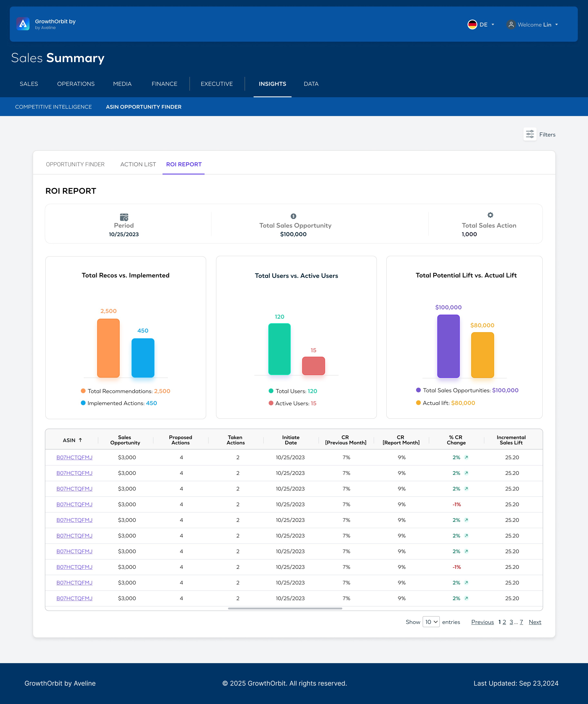Click the Total Sales Action gear icon
Image resolution: width=588 pixels, height=704 pixels.
tap(490, 215)
